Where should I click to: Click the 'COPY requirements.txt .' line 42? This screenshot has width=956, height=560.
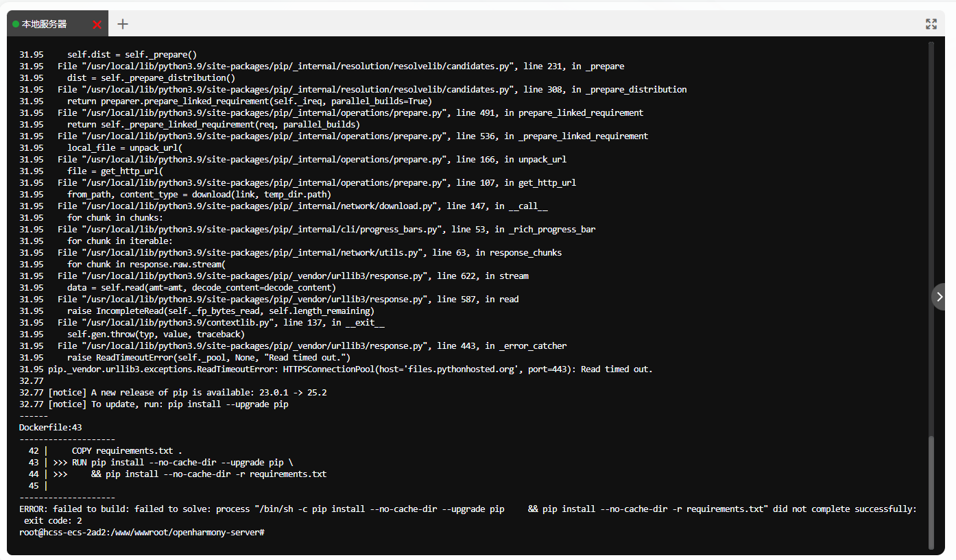127,451
